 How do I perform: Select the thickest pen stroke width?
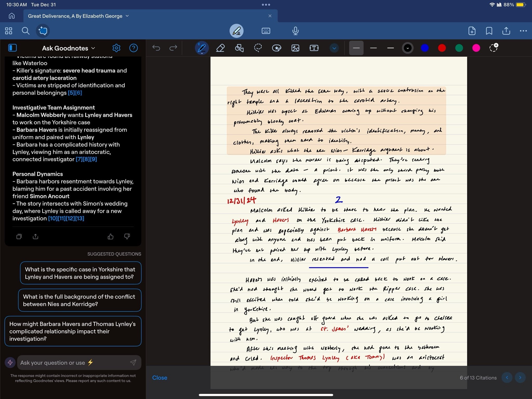(x=390, y=48)
